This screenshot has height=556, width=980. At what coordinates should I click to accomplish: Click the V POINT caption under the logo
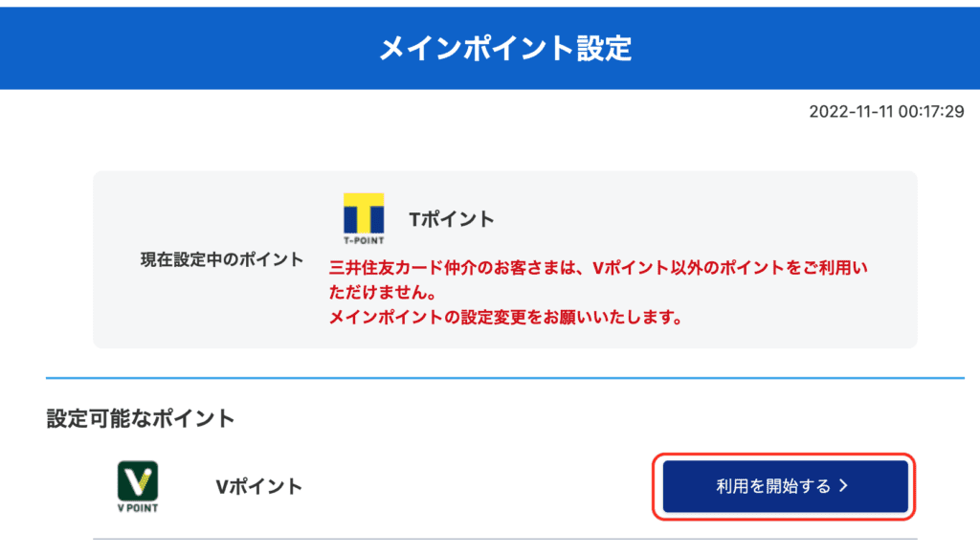tap(138, 508)
